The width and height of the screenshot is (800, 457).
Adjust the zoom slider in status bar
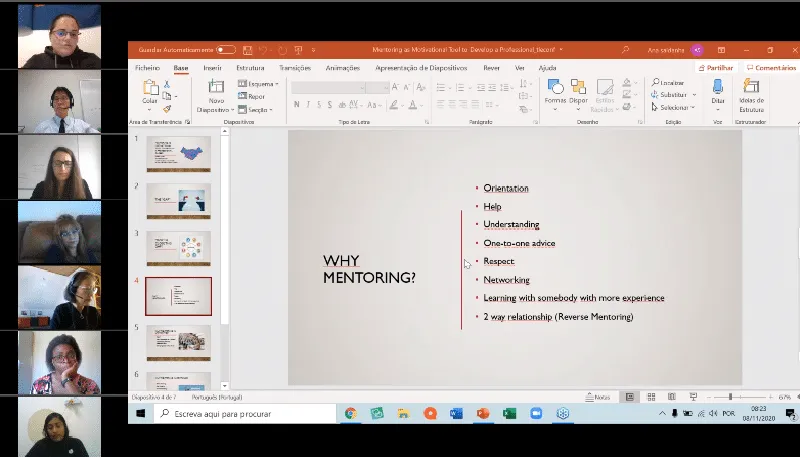coord(731,397)
